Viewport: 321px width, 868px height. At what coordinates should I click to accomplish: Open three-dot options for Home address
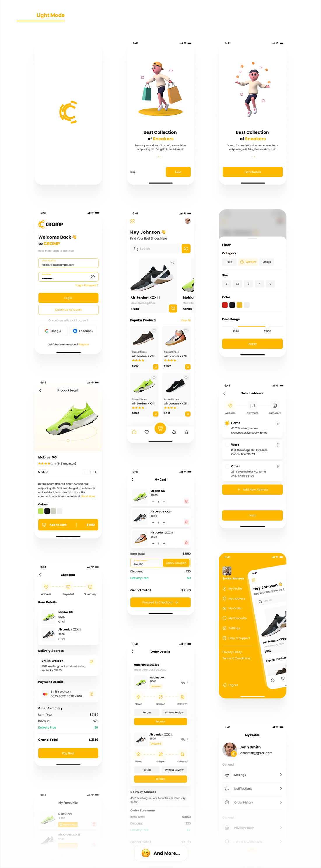click(x=278, y=423)
